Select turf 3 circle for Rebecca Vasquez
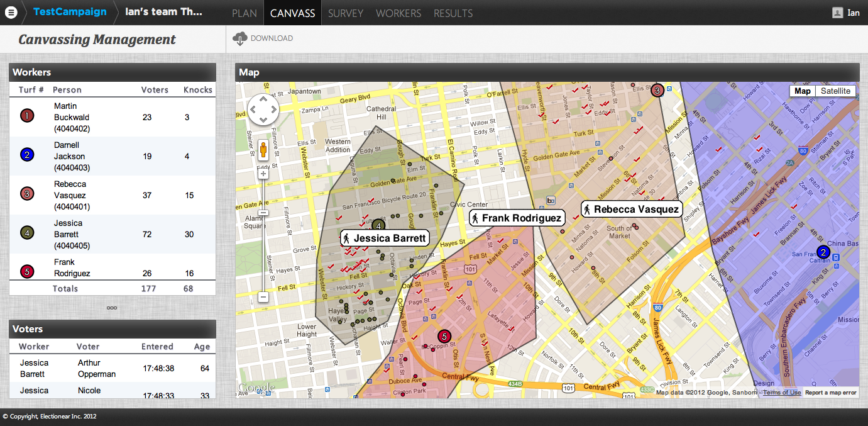The height and width of the screenshot is (426, 868). pos(27,194)
